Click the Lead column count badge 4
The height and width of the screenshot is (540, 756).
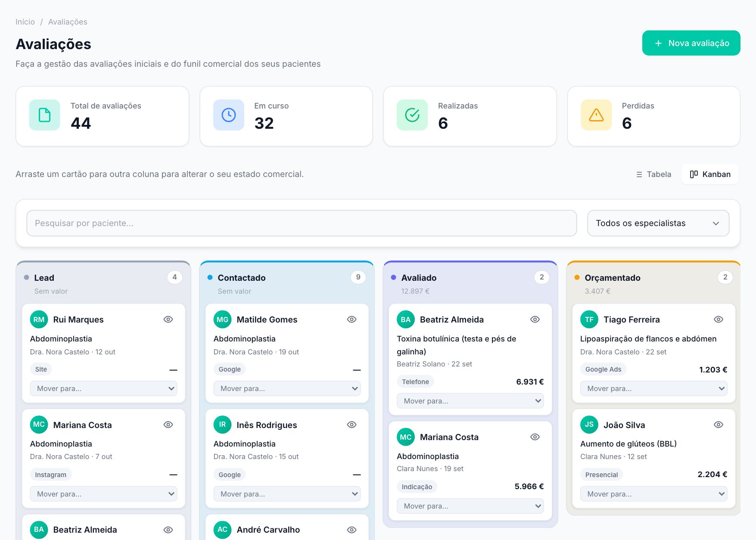[x=174, y=277]
